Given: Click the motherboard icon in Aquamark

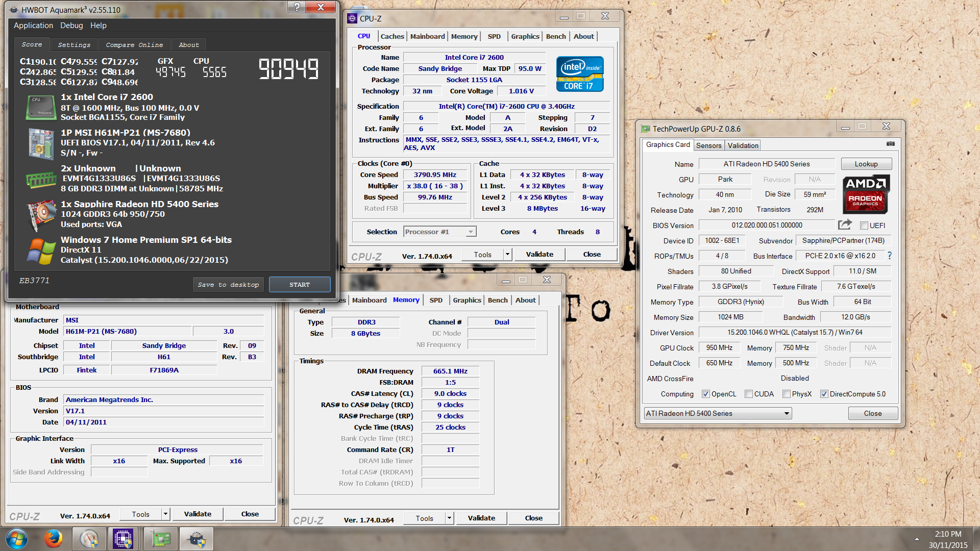Looking at the screenshot, I should [41, 143].
